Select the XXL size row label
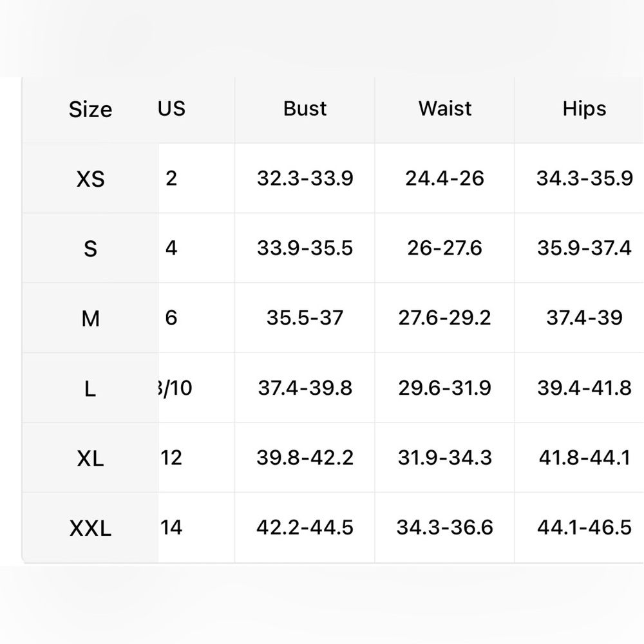 click(x=90, y=528)
